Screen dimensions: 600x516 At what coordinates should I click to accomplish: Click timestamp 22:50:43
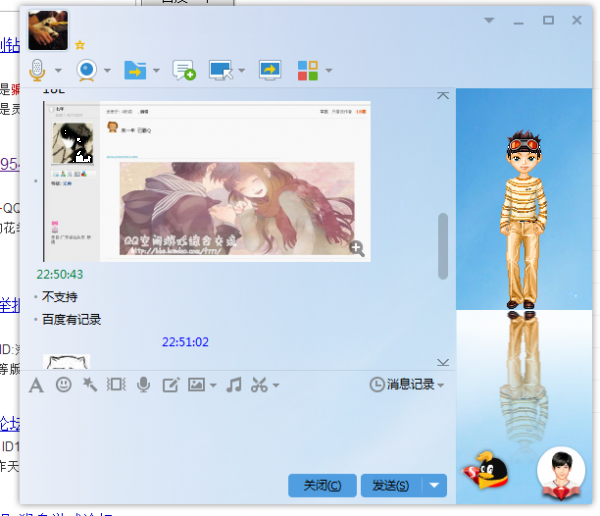point(60,274)
